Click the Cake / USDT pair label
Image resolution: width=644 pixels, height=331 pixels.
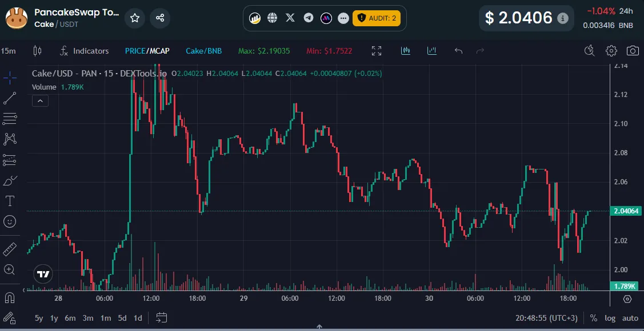(56, 24)
